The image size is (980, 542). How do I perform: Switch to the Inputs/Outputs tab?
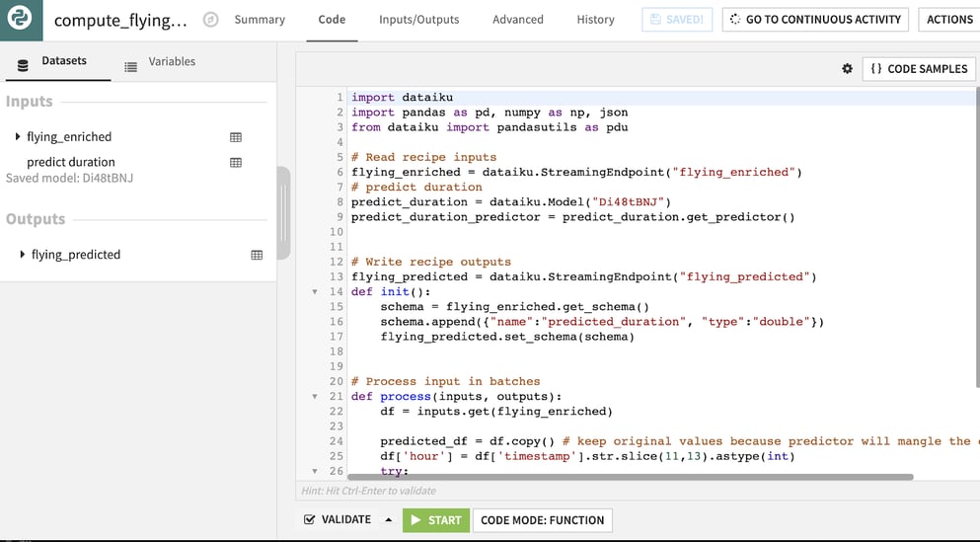coord(418,20)
